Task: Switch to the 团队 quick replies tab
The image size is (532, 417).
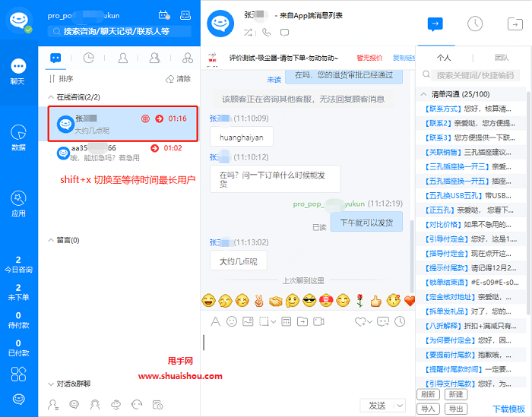Action: click(502, 58)
